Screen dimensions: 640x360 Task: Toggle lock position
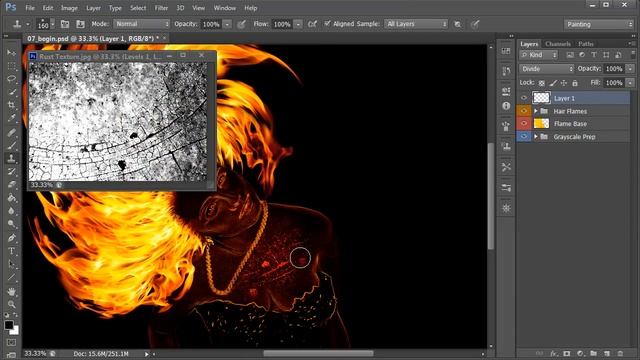pyautogui.click(x=564, y=83)
